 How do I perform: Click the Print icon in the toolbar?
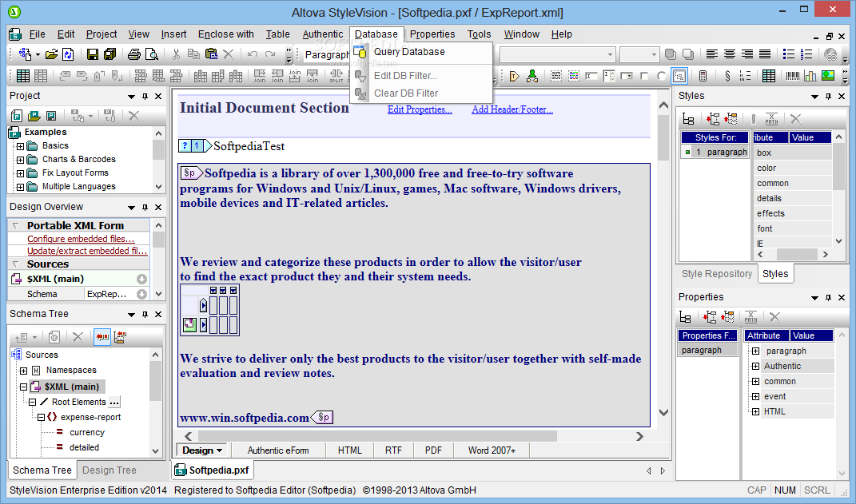pyautogui.click(x=133, y=54)
